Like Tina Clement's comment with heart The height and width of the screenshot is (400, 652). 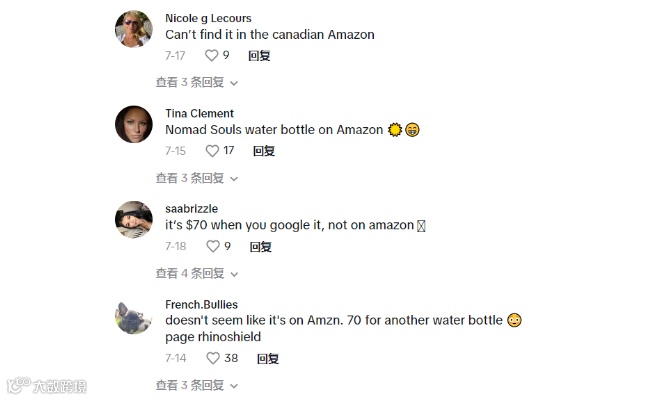(211, 151)
